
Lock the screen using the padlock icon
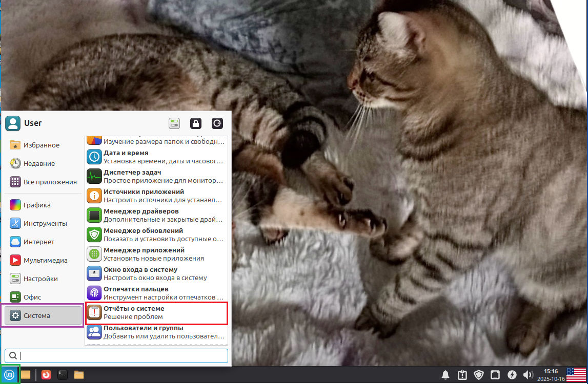tap(195, 123)
